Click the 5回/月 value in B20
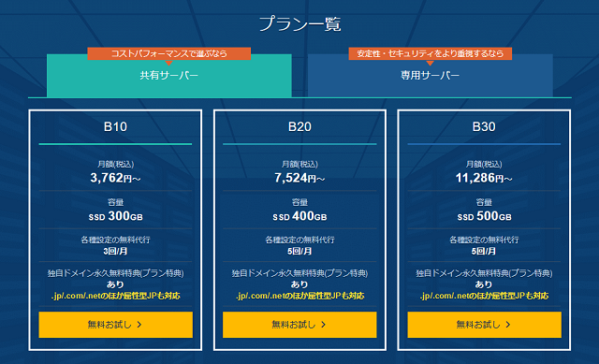599x364 pixels. [299, 252]
